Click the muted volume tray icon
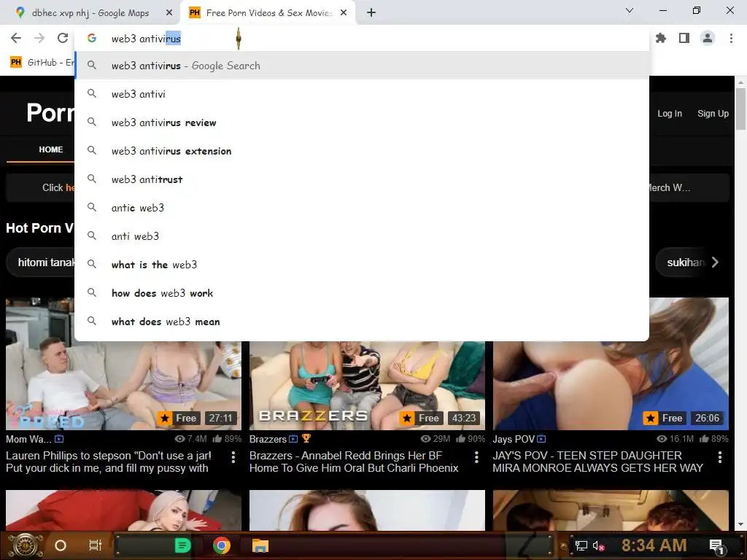747x560 pixels. [x=598, y=545]
